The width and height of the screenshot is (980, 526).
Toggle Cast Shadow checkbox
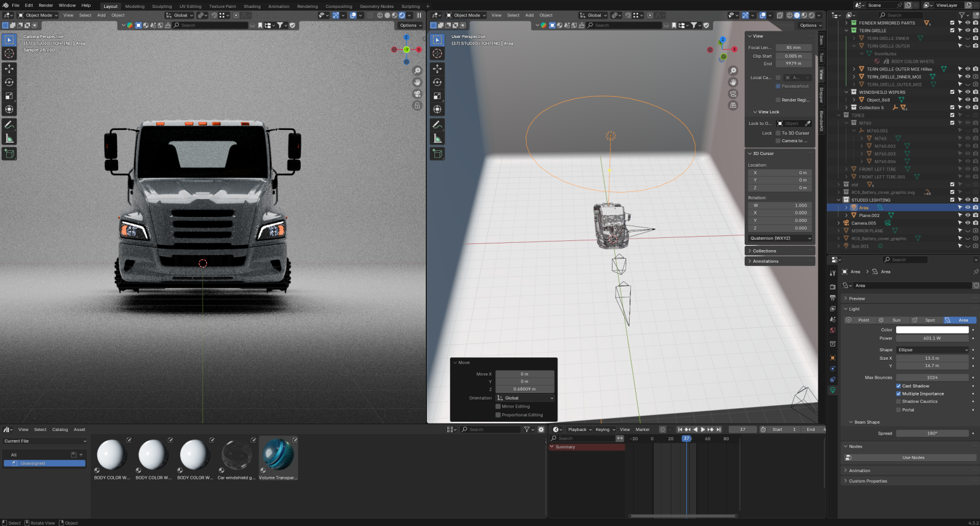click(899, 386)
